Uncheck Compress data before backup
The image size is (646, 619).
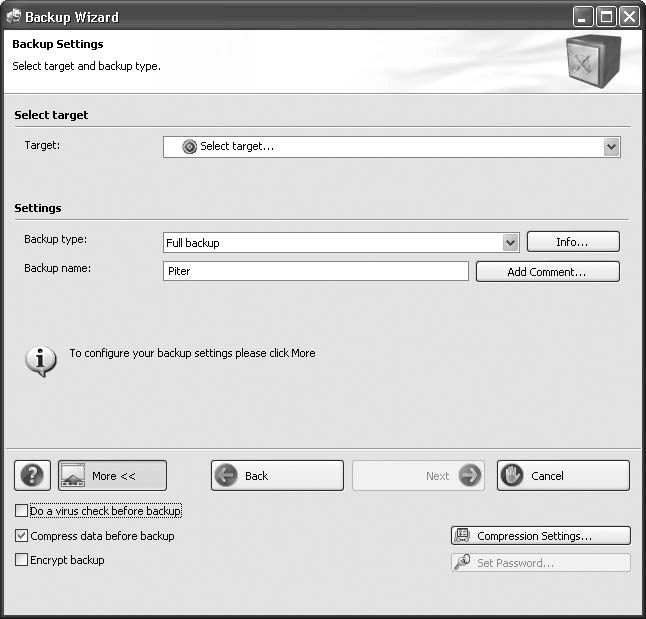[x=22, y=536]
